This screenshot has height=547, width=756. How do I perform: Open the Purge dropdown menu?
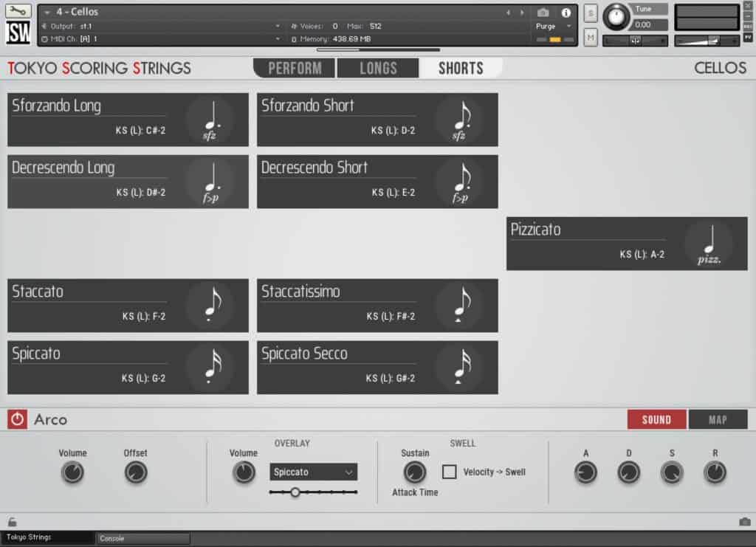[x=554, y=26]
